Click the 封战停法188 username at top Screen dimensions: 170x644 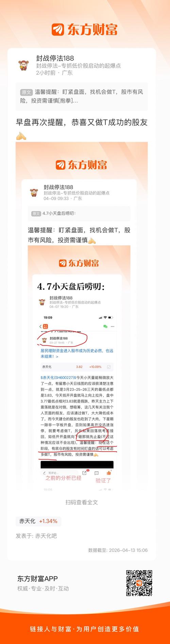(x=55, y=58)
